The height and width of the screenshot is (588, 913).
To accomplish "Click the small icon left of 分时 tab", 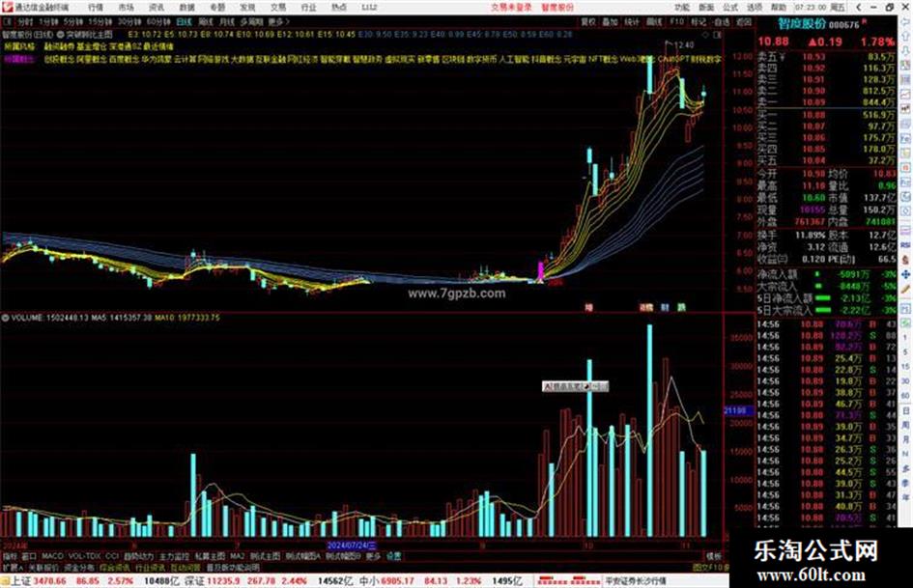I will [x=8, y=21].
